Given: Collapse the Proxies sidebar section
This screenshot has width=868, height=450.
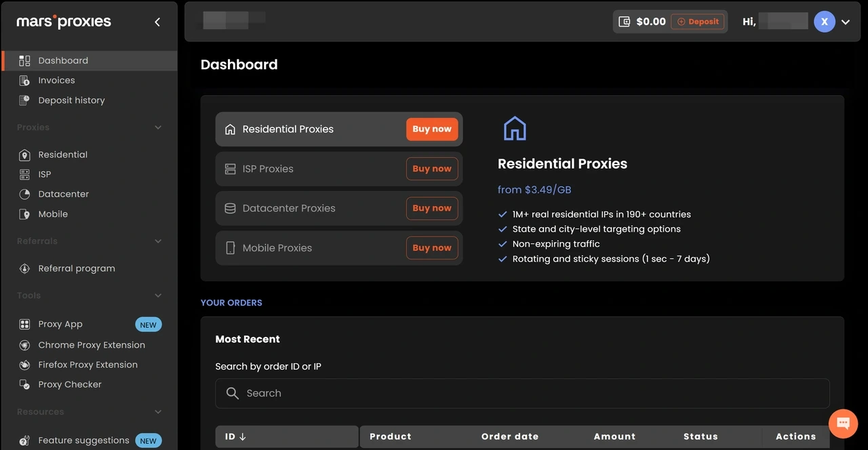Looking at the screenshot, I should pyautogui.click(x=158, y=127).
